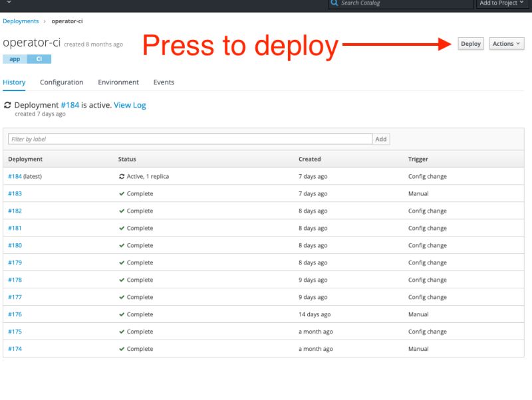This screenshot has width=532, height=400.
Task: Click '14 days ago' in row #176
Action: tap(315, 314)
